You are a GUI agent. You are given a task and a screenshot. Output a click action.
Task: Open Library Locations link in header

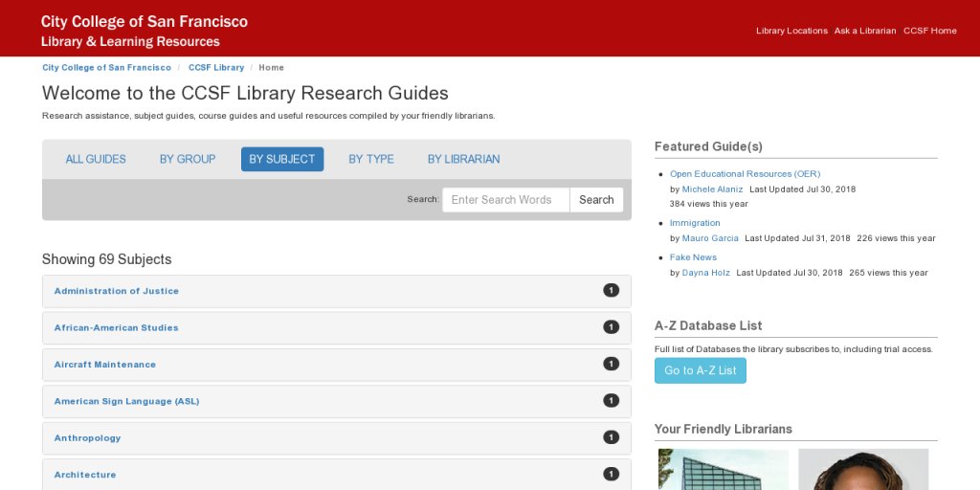point(791,31)
